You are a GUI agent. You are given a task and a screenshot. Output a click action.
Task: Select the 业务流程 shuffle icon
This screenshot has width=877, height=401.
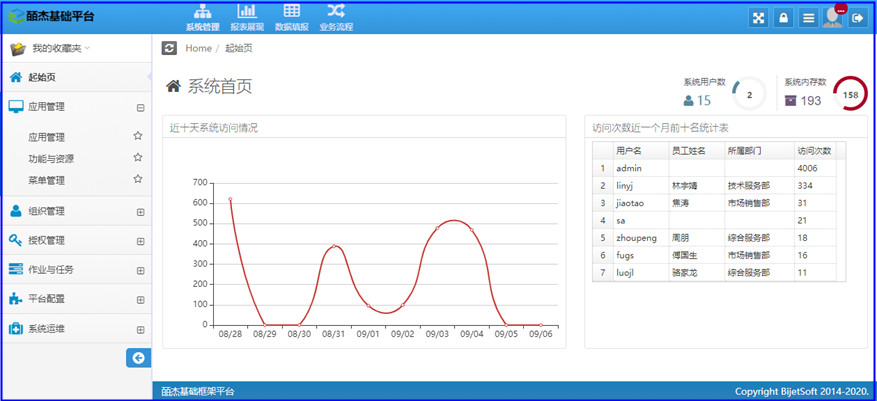pyautogui.click(x=336, y=17)
